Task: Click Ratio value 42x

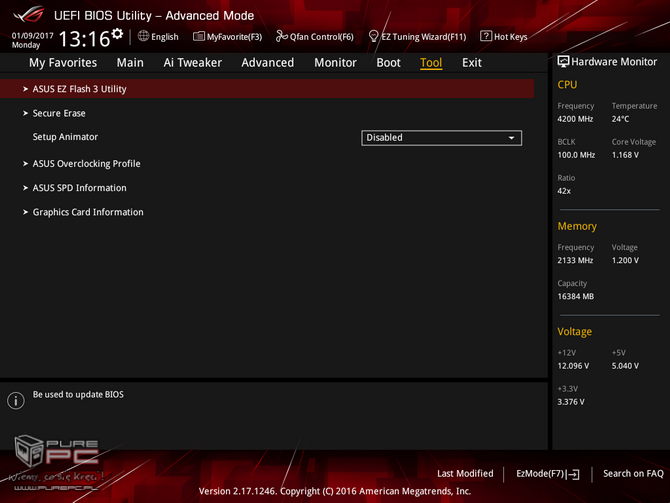Action: point(564,191)
